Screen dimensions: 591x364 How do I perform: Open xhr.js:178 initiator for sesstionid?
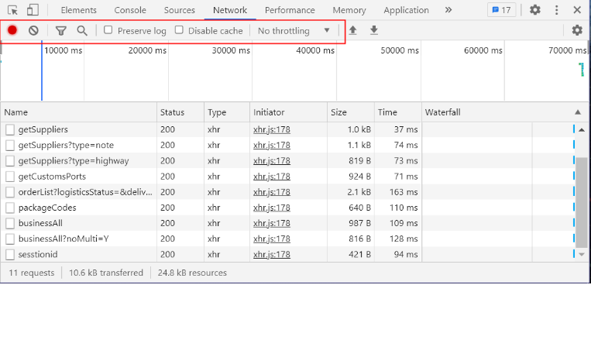click(x=272, y=254)
